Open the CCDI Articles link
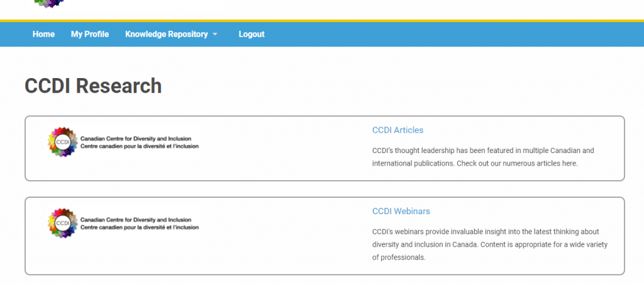This screenshot has width=644, height=284. coord(397,130)
